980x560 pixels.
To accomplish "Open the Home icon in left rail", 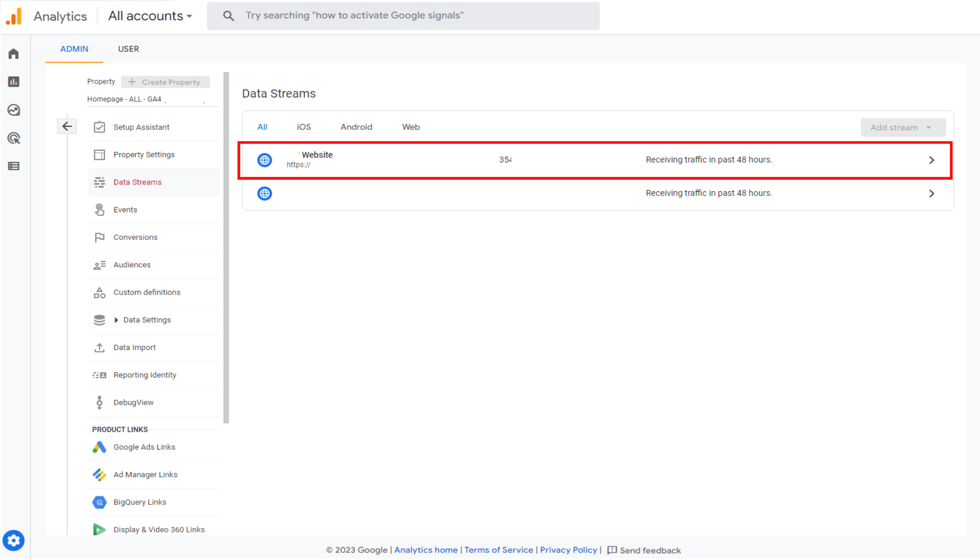I will click(x=13, y=54).
